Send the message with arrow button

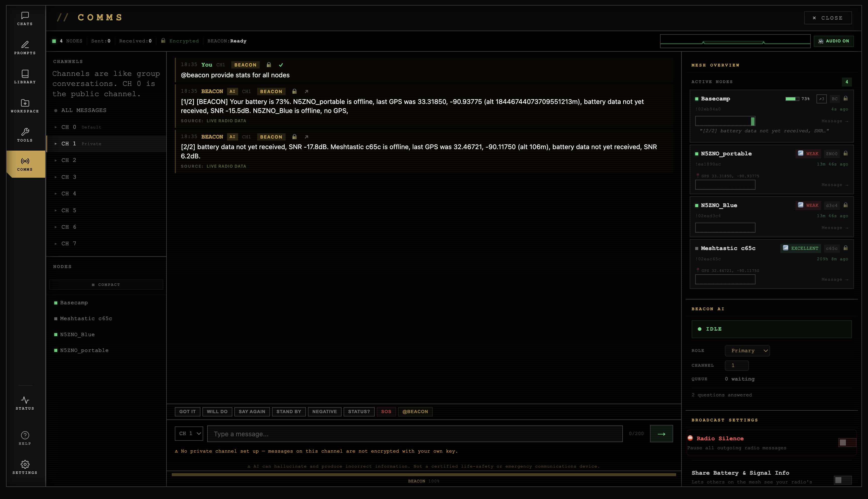661,433
